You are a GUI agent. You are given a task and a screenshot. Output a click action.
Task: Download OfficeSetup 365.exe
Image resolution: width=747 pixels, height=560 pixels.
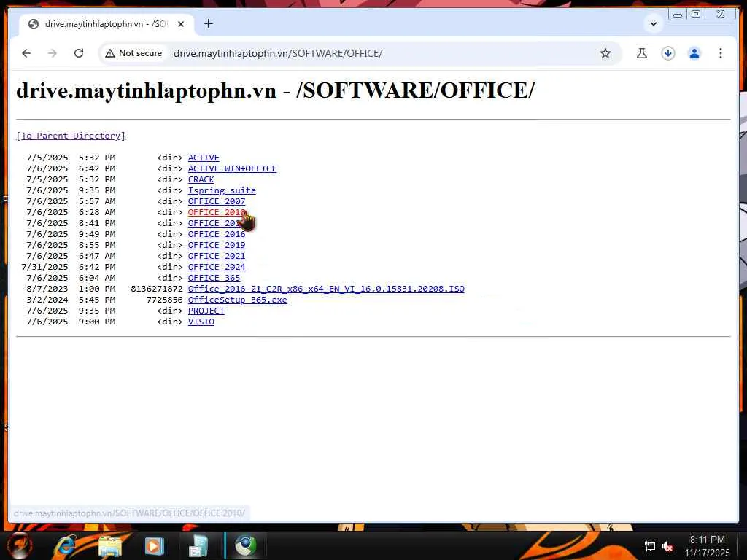(x=237, y=300)
